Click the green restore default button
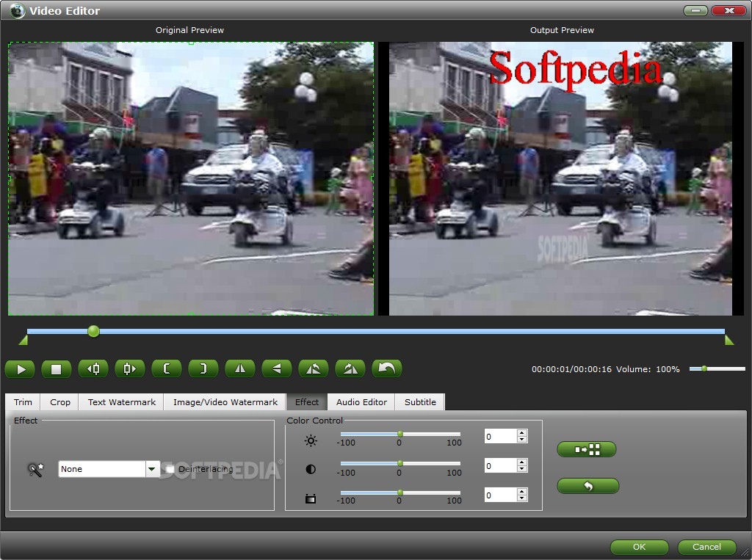The height and width of the screenshot is (560, 752). [588, 486]
